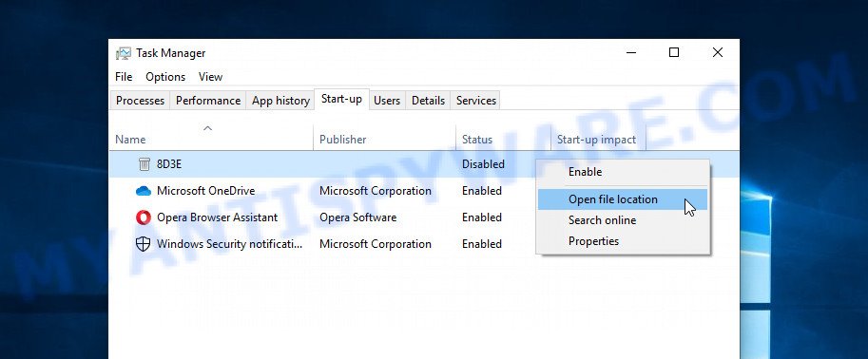Select the 8D3E start-up entry
The image size is (868, 359).
[168, 164]
